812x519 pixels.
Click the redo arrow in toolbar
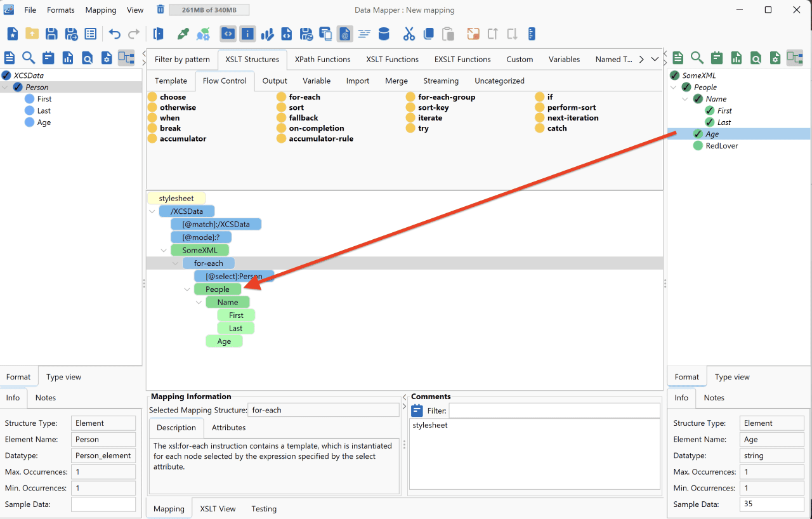(134, 34)
